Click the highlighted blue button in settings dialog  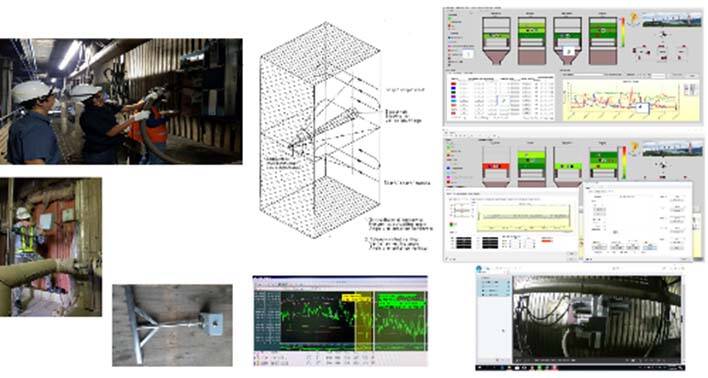click(649, 247)
